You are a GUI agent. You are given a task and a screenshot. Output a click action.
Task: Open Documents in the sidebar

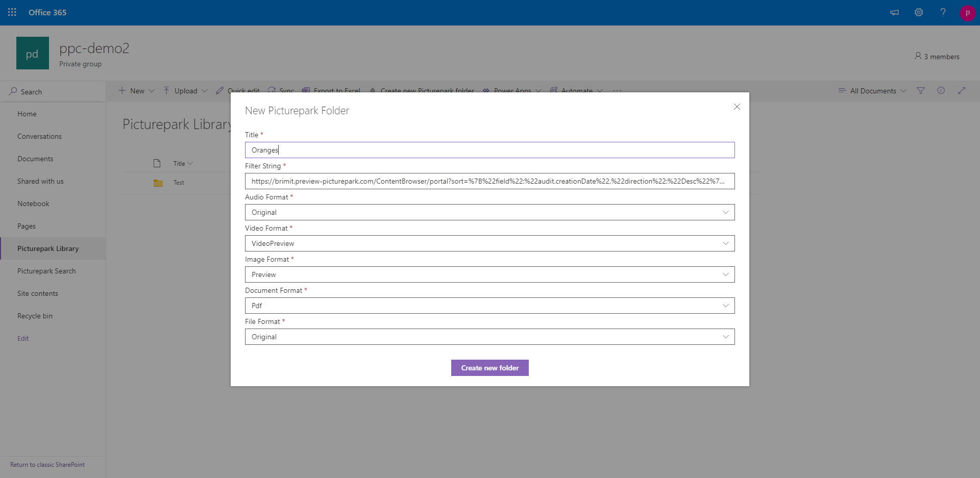pyautogui.click(x=35, y=159)
